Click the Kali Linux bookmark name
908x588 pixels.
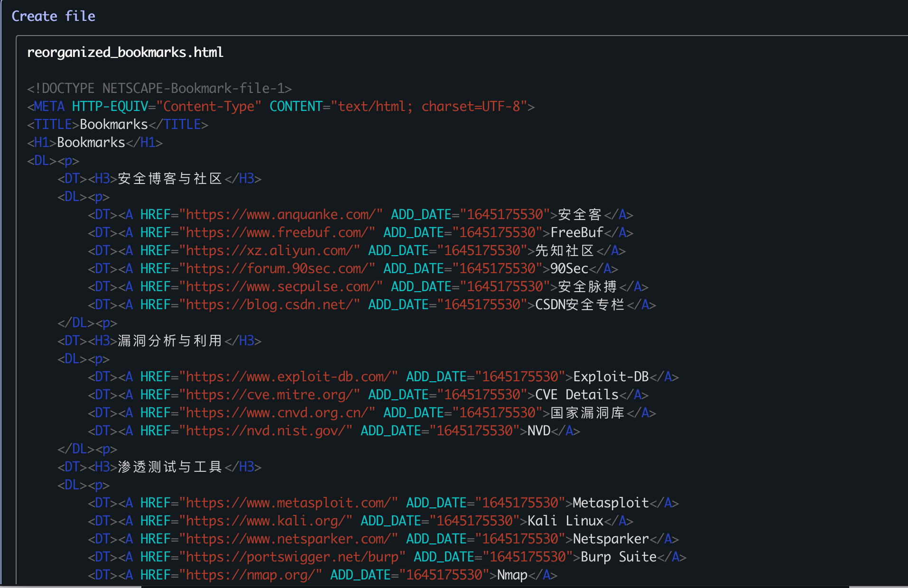(565, 521)
